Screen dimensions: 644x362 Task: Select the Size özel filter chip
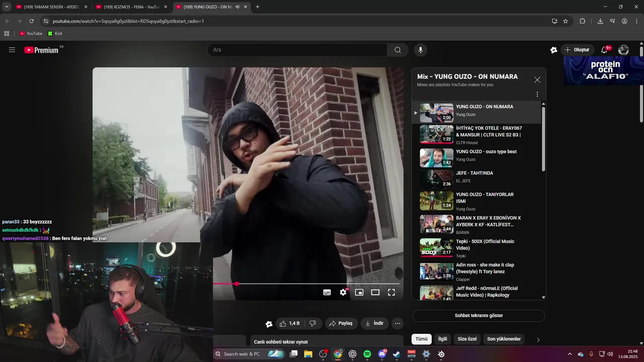(x=467, y=339)
